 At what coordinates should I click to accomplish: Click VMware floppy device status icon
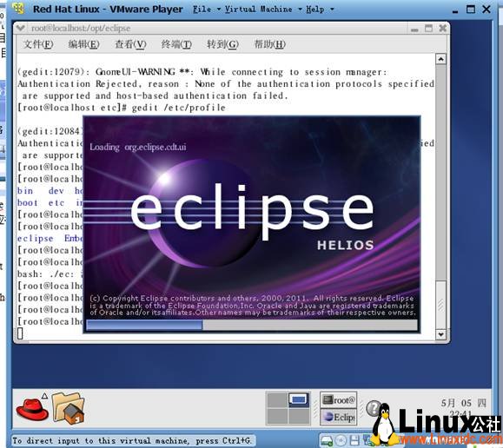354,441
